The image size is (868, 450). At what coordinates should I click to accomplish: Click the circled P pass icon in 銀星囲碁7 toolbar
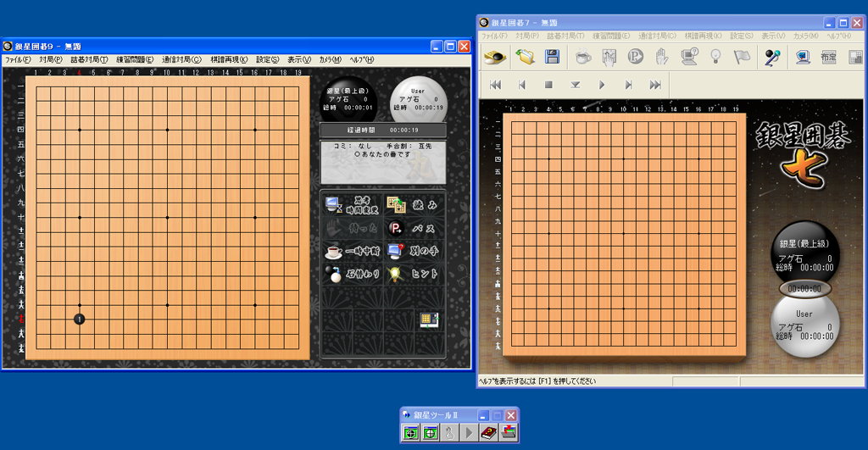point(636,57)
